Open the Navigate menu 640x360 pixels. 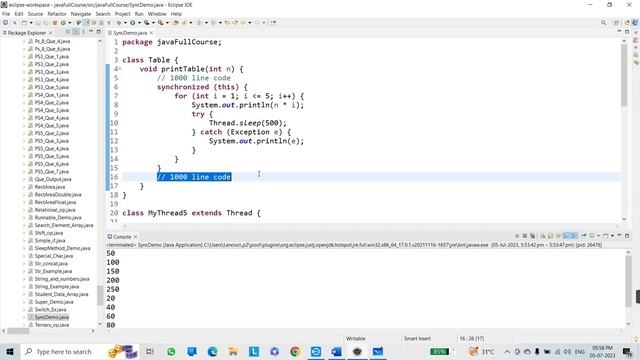(81, 14)
